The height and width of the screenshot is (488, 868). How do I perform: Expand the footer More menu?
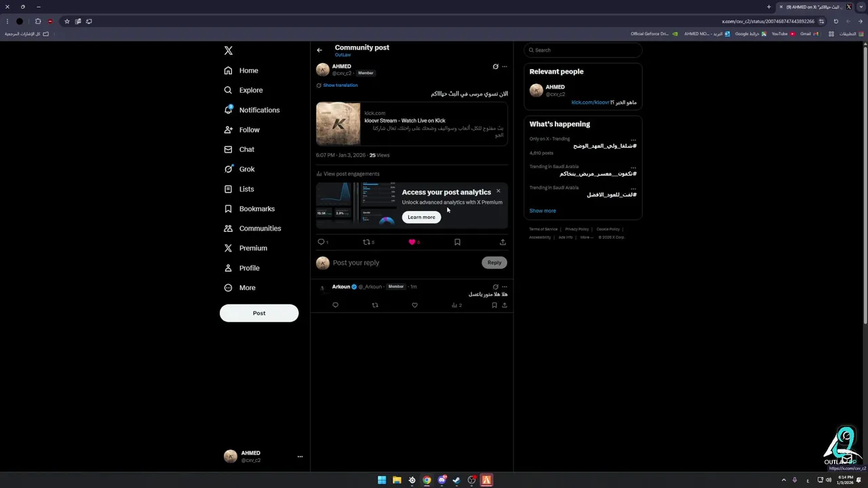(x=587, y=237)
